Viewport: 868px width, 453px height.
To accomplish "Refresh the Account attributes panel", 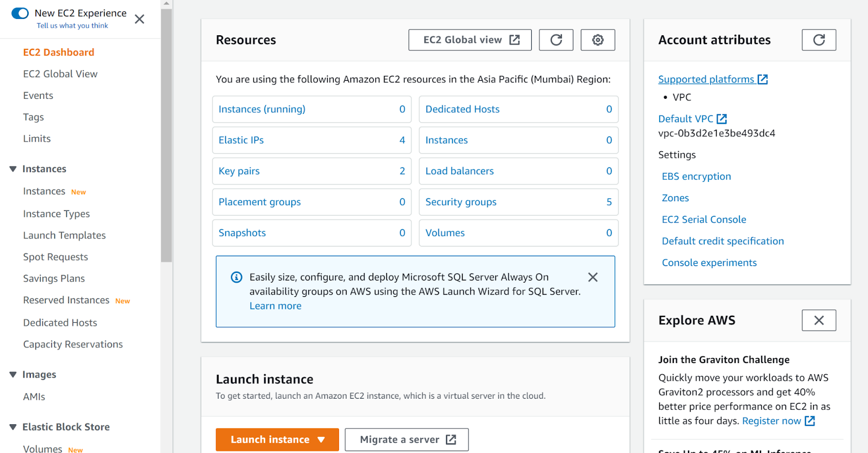I will coord(819,40).
